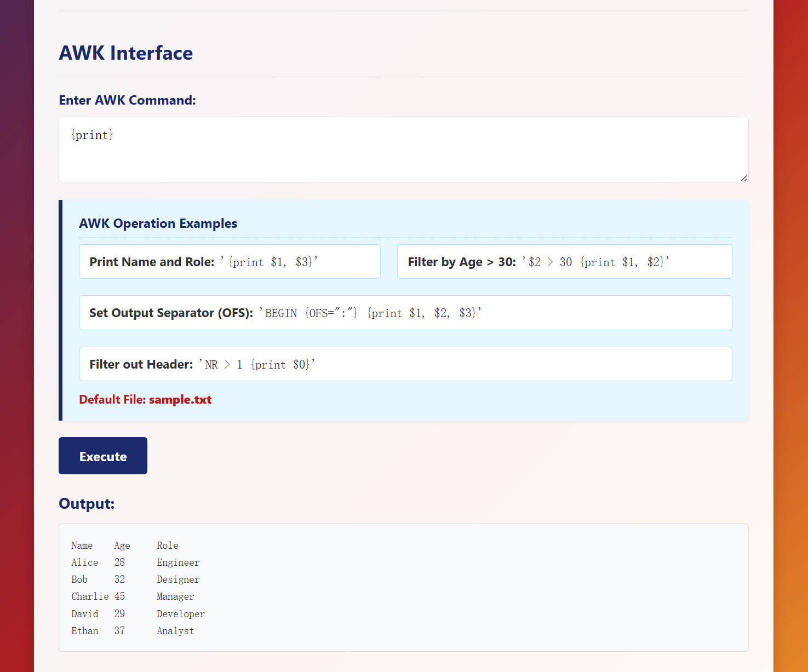Select the '{print $1, $3}' example code
The height and width of the screenshot is (672, 808).
tap(269, 262)
